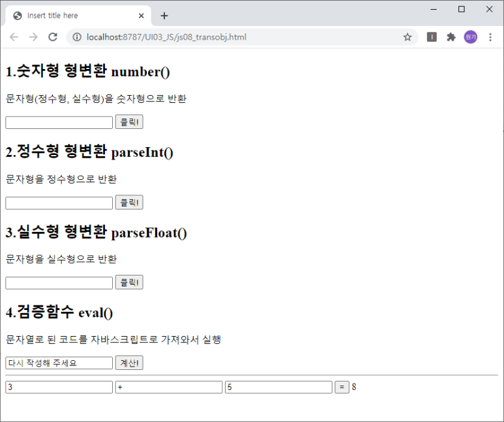Focus the field containing 3
The height and width of the screenshot is (422, 504).
point(59,387)
